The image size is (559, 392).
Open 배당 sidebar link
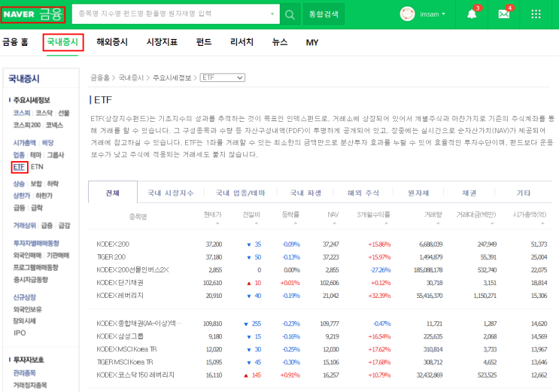point(47,143)
